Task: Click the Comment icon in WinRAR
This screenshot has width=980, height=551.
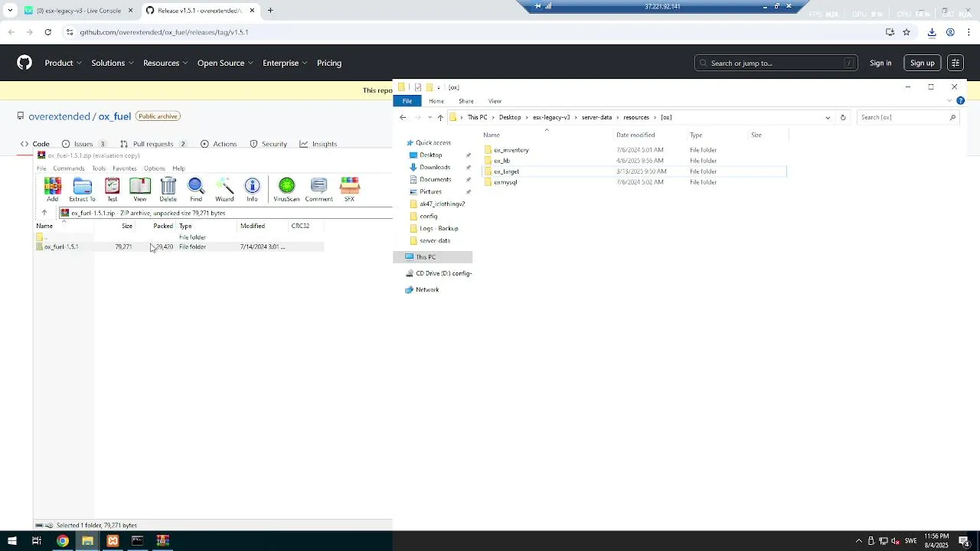Action: pyautogui.click(x=318, y=189)
